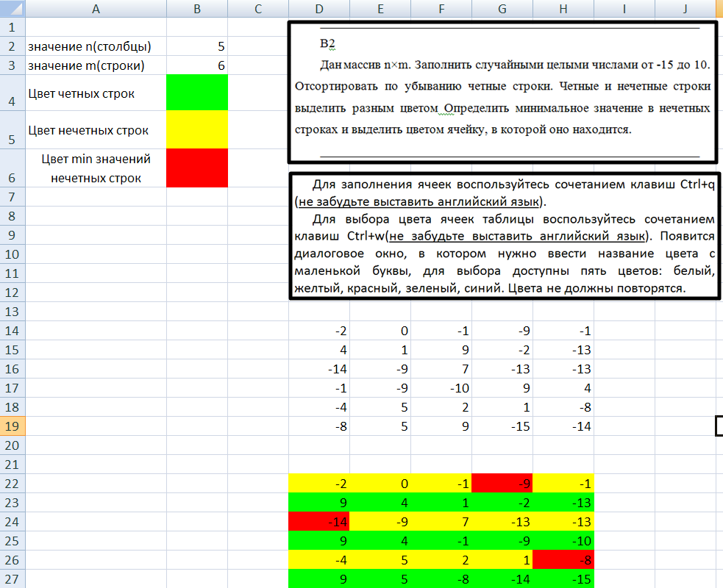
Task: Select column A header
Action: coord(96,8)
